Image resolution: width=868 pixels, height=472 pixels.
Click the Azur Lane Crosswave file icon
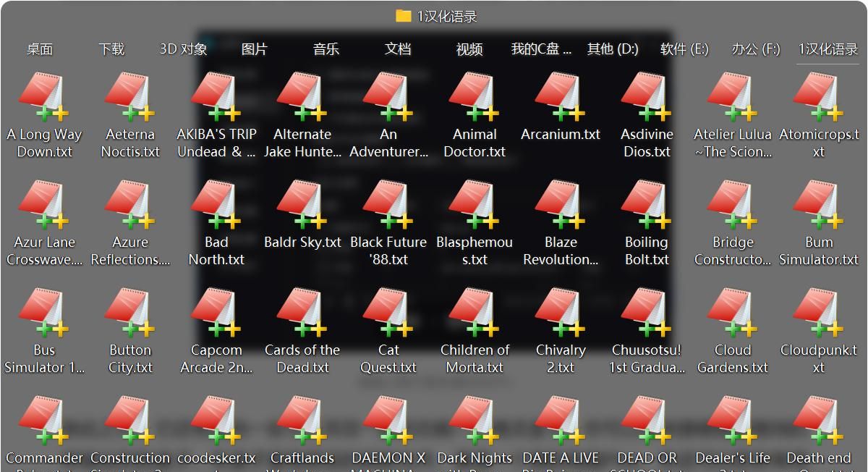tap(44, 204)
